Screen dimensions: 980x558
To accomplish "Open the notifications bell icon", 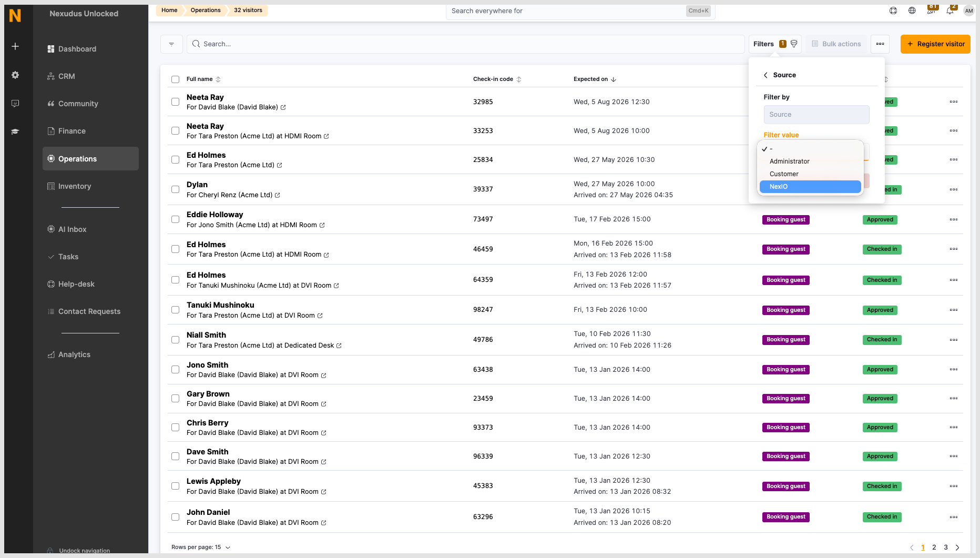I will (950, 11).
